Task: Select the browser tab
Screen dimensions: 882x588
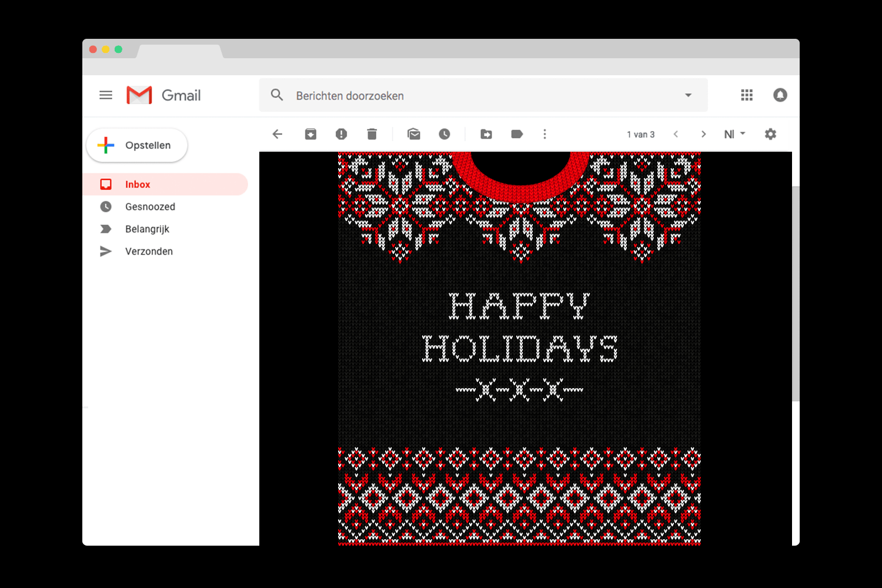Action: [180, 51]
